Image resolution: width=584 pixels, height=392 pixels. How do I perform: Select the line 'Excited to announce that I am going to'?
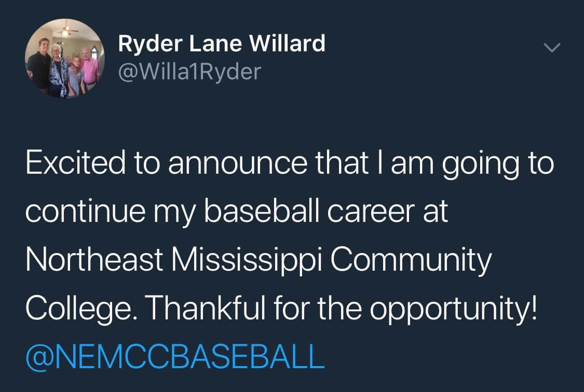coord(290,164)
